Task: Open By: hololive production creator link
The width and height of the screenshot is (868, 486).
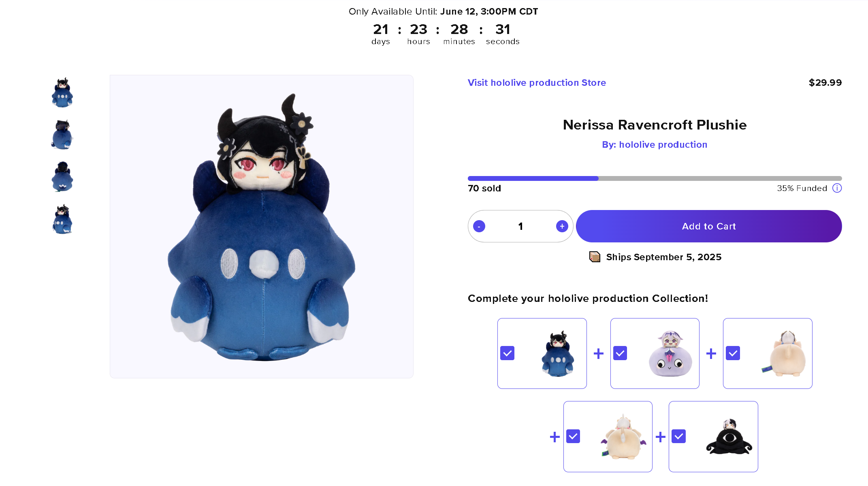Action: click(x=655, y=144)
